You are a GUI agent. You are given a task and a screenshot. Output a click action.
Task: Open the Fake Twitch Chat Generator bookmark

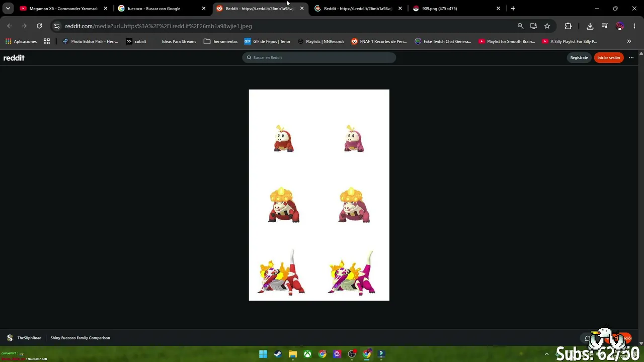443,41
